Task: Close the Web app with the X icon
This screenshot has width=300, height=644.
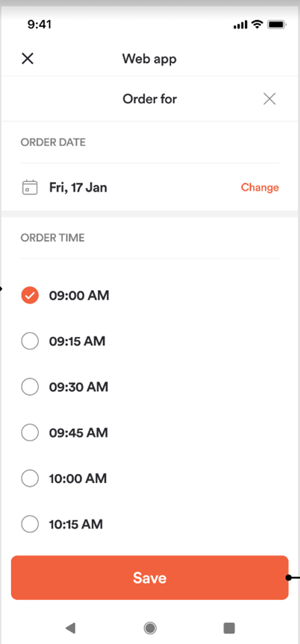Action: click(28, 59)
